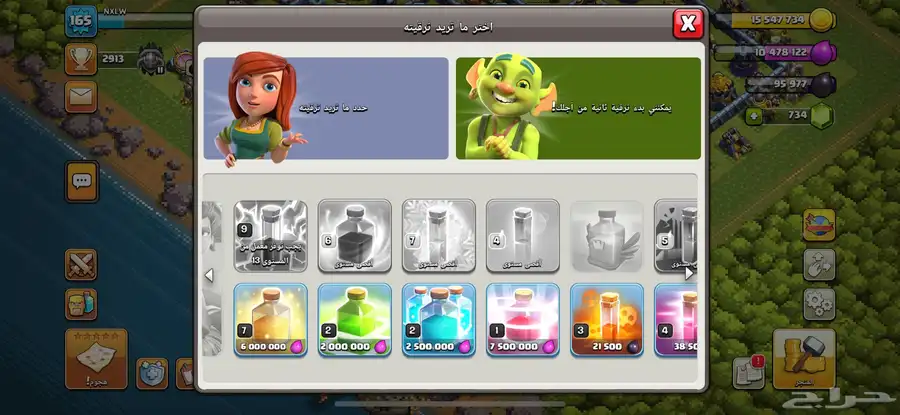Open the settings gears button

(x=819, y=304)
